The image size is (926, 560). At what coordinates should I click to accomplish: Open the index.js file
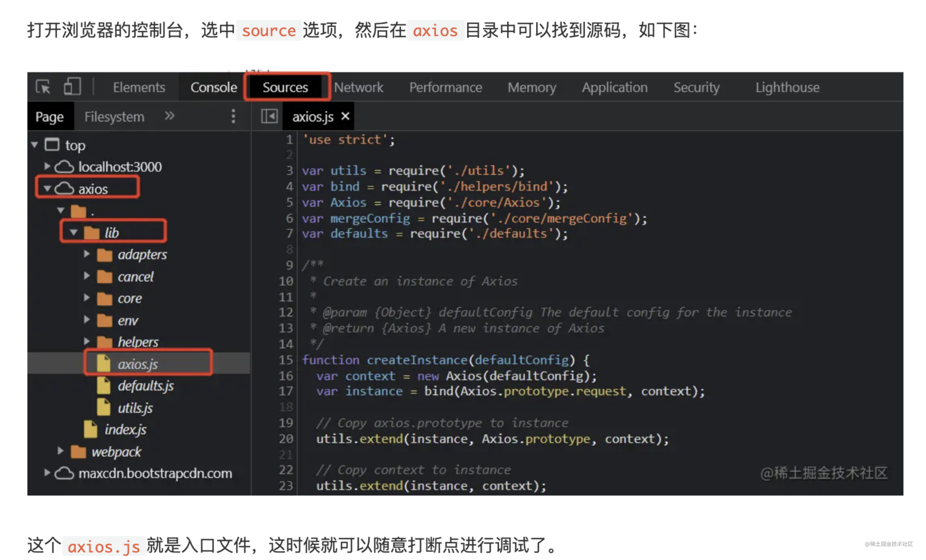click(x=125, y=430)
